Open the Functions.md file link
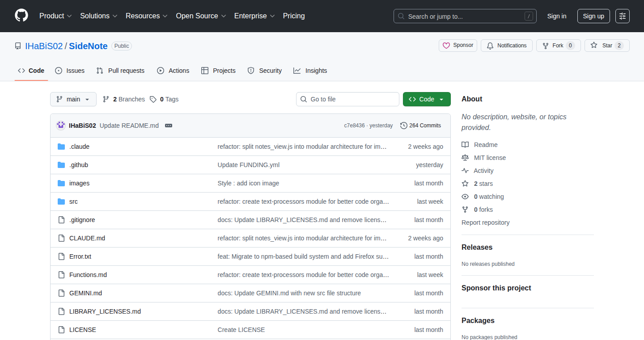This screenshot has width=644, height=340. point(88,275)
